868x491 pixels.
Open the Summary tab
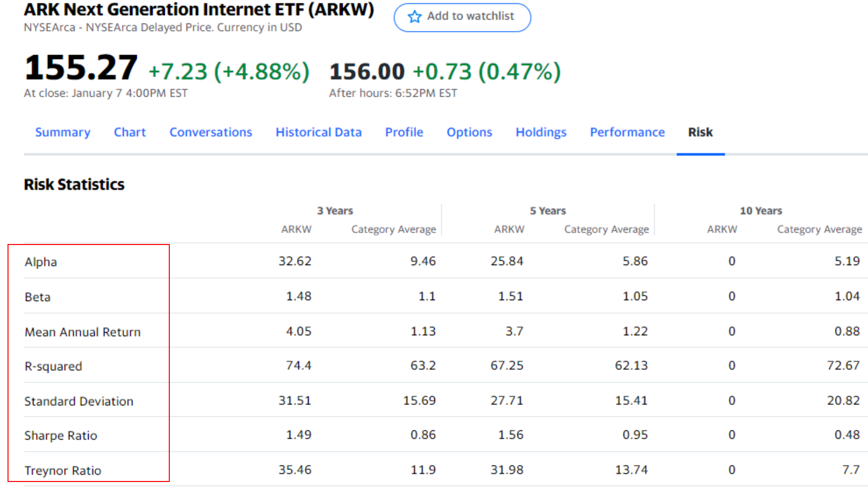(63, 132)
